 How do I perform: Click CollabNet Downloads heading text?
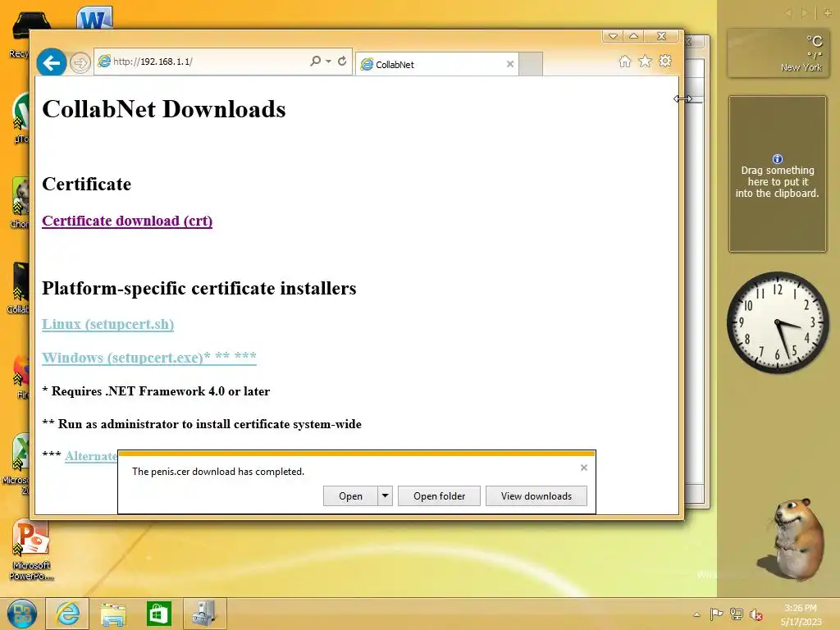[x=164, y=109]
